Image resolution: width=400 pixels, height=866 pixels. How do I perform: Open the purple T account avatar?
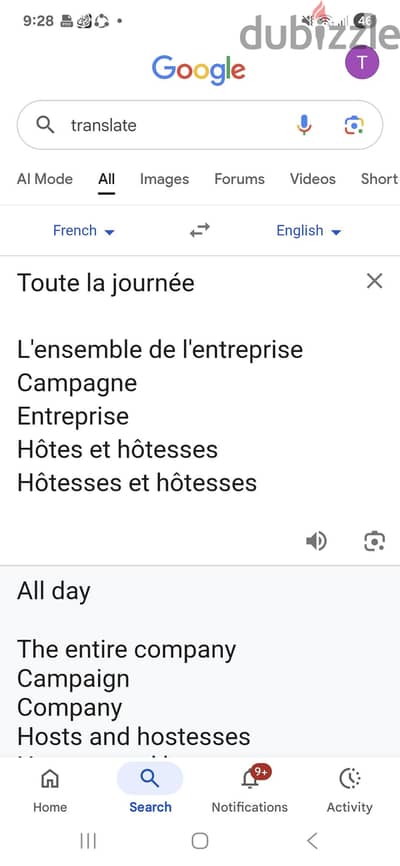click(362, 62)
